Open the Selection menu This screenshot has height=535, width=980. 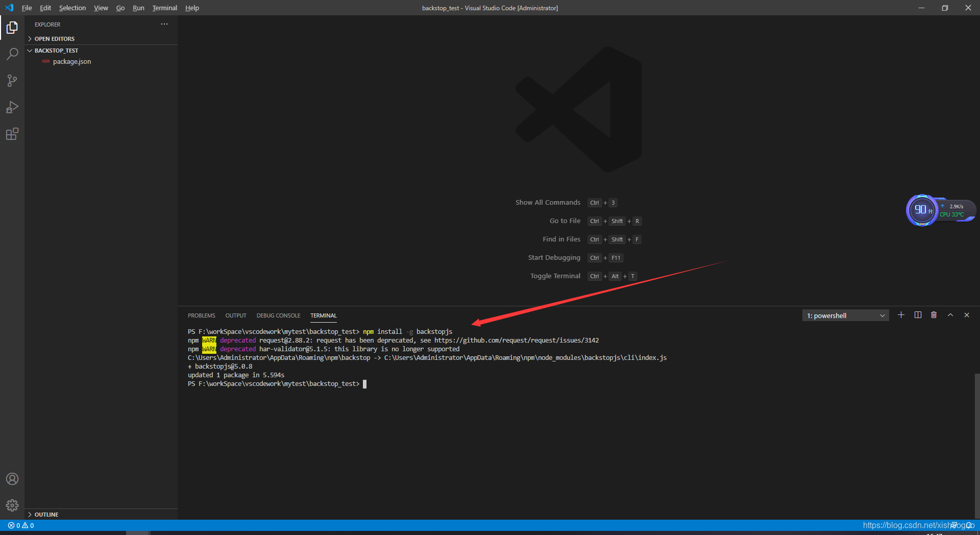(72, 8)
